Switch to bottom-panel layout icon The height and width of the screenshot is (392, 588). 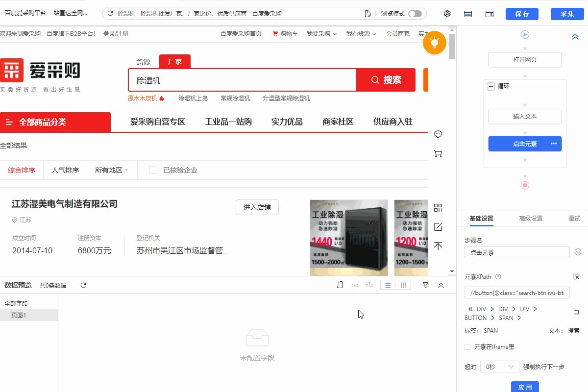468,14
